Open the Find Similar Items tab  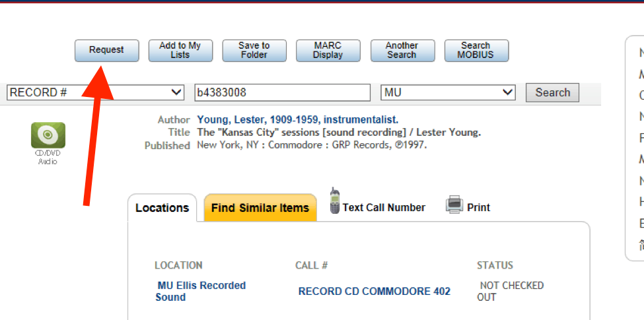(x=260, y=208)
